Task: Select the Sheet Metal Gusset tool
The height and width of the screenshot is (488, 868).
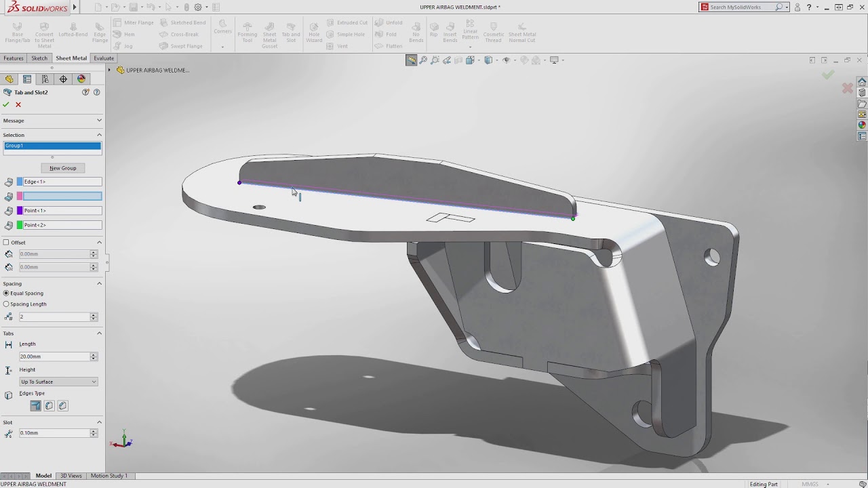Action: pyautogui.click(x=270, y=35)
